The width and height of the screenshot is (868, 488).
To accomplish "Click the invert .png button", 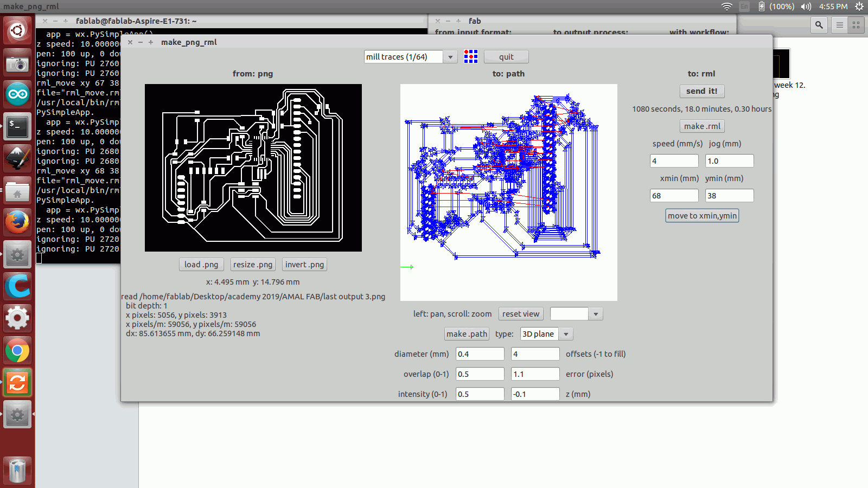I will click(x=304, y=264).
